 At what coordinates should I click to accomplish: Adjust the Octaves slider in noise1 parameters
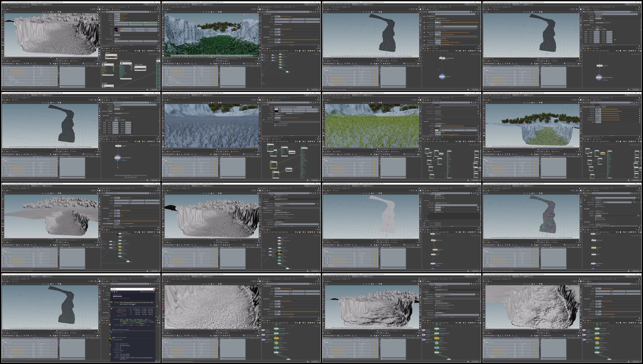(139, 14)
